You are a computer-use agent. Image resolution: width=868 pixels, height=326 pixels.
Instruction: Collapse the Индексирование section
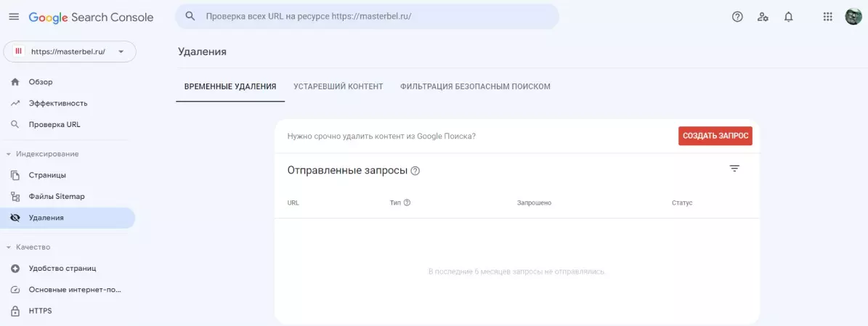(43, 154)
